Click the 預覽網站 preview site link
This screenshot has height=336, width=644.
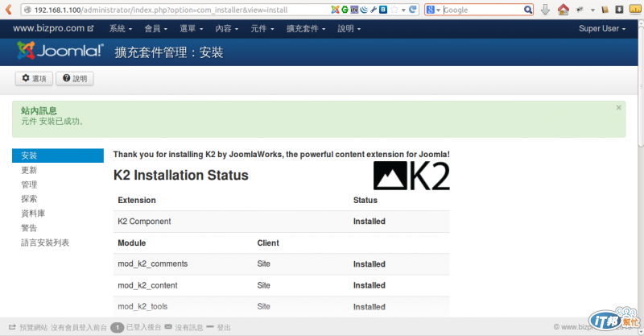[28, 327]
